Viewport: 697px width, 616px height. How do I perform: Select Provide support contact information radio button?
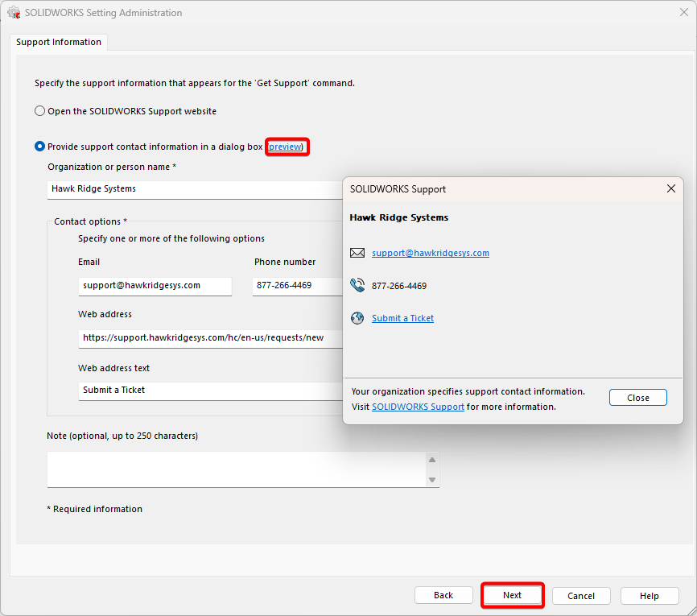39,147
